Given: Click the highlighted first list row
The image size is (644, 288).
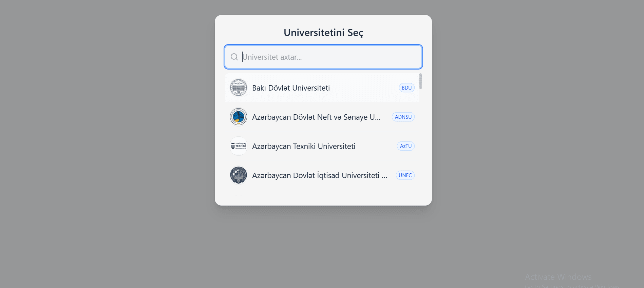Looking at the screenshot, I should pyautogui.click(x=322, y=88).
